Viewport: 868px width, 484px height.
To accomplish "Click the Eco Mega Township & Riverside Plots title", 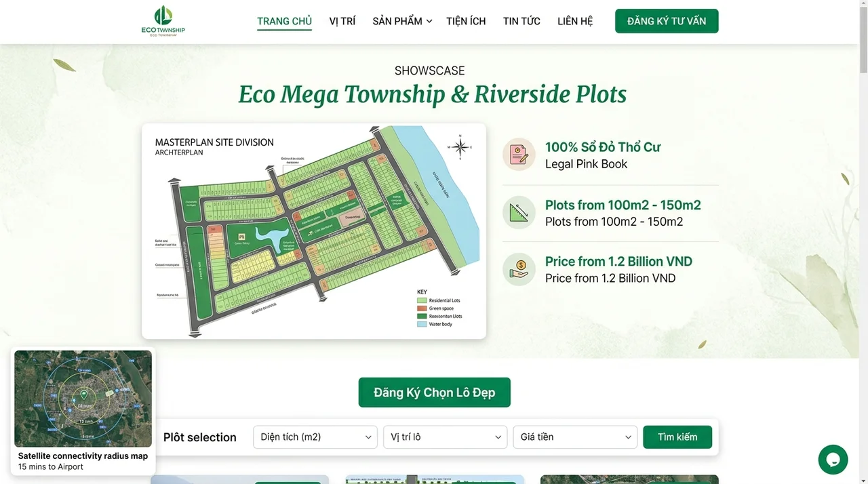I will click(x=433, y=94).
